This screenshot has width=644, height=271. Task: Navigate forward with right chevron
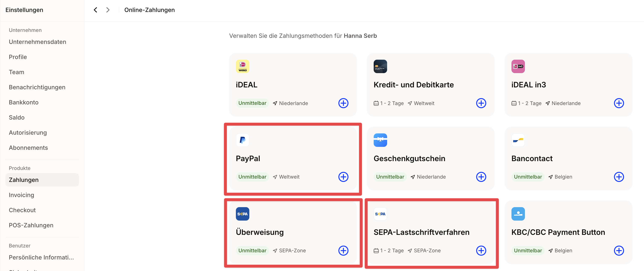[x=108, y=10]
